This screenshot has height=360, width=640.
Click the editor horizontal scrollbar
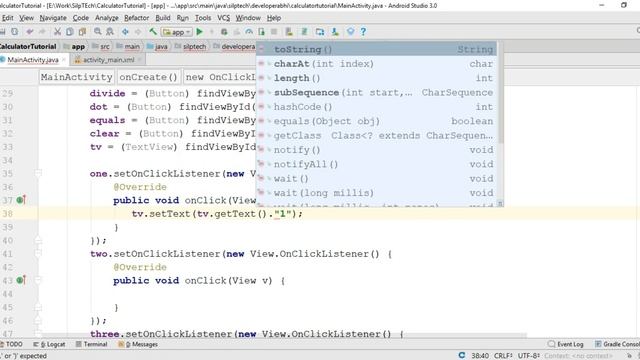click(284, 336)
